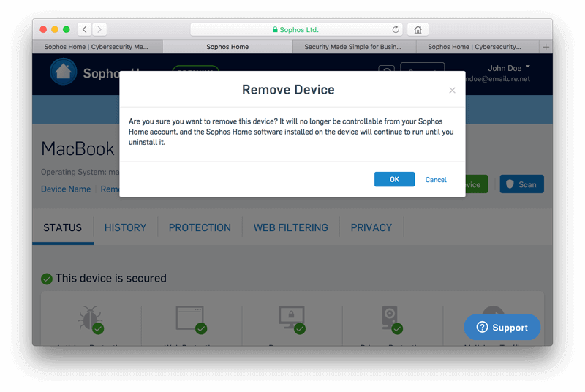Open the PRIVACY tab
585x392 pixels.
(x=371, y=228)
